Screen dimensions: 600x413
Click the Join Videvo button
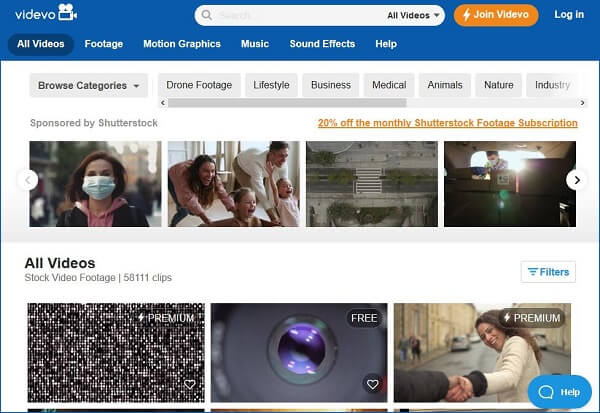pyautogui.click(x=496, y=15)
